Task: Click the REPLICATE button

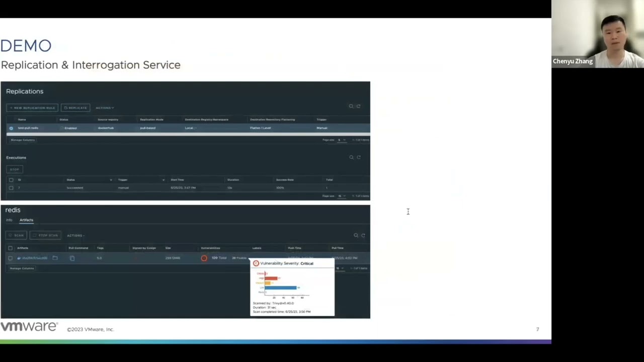Action: (75, 108)
